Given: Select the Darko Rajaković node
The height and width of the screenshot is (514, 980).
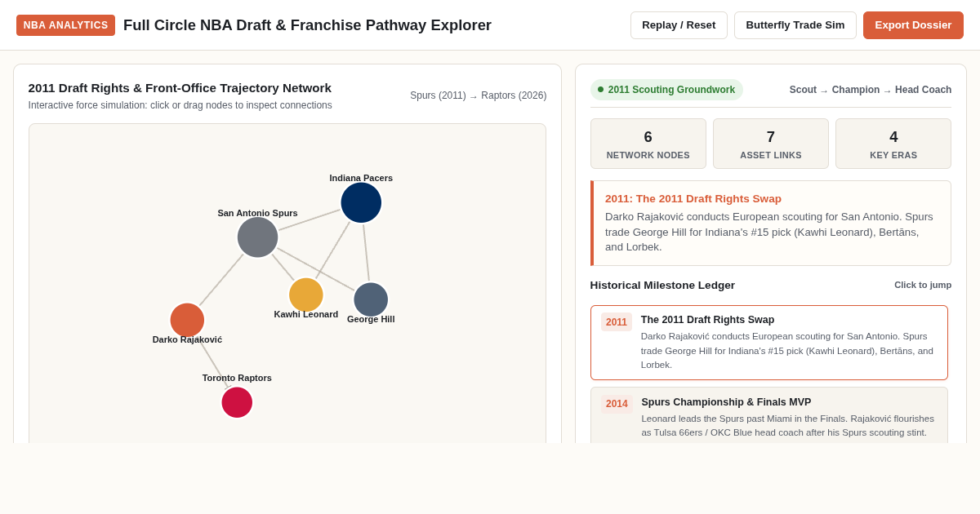Looking at the screenshot, I should point(187,320).
